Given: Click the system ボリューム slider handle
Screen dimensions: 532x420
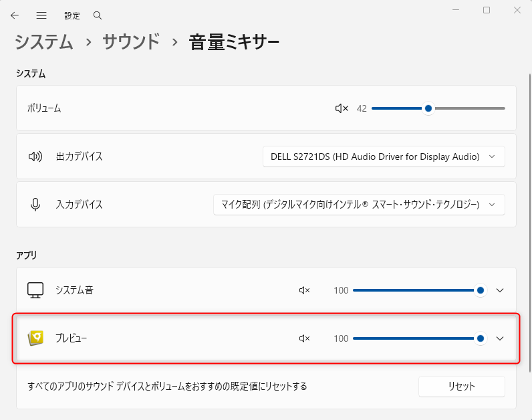Looking at the screenshot, I should point(428,108).
